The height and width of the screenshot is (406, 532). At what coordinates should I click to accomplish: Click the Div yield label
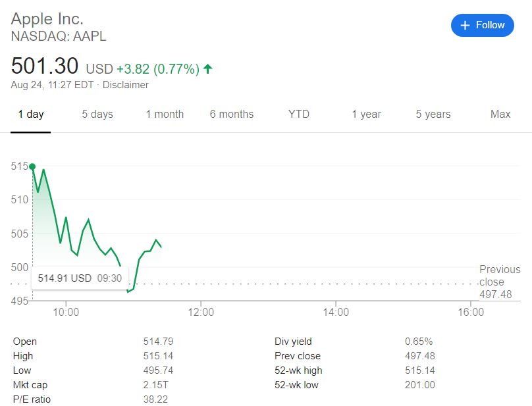click(x=293, y=342)
